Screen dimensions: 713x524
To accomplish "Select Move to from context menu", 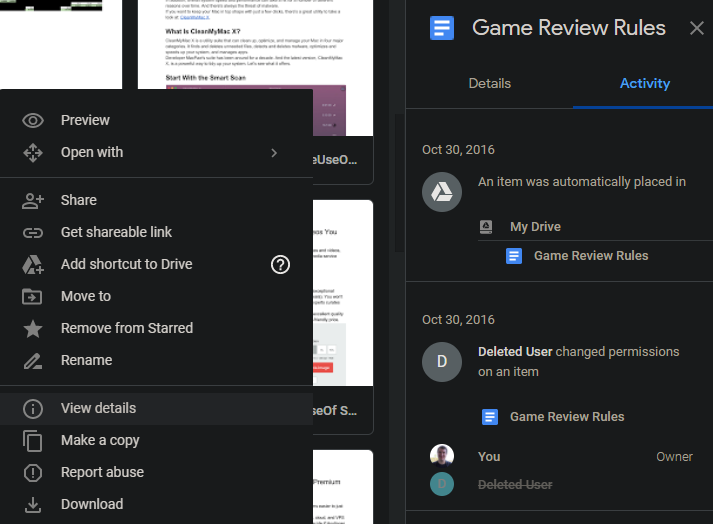I will pyautogui.click(x=86, y=296).
